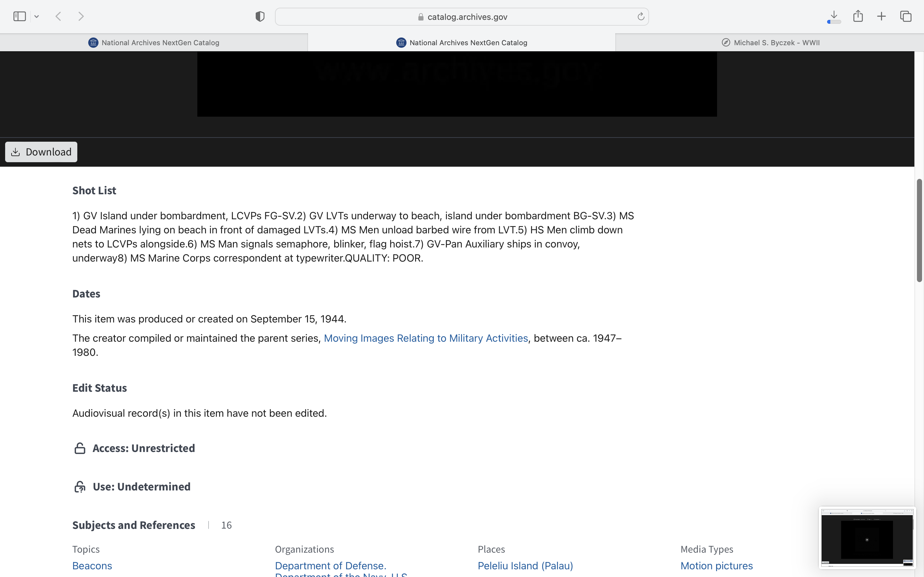
Task: Click the catalog.archives.gov address bar
Action: 461,17
